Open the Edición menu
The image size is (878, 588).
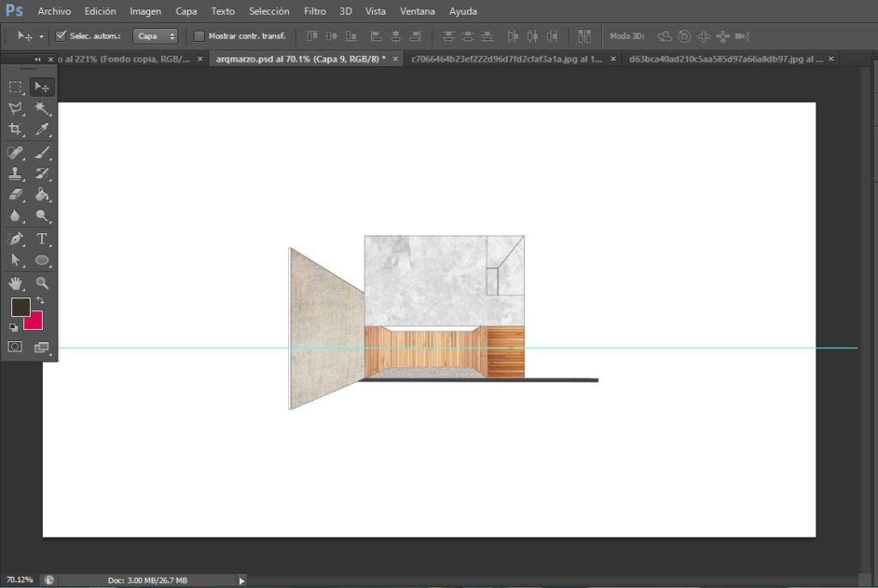point(100,11)
